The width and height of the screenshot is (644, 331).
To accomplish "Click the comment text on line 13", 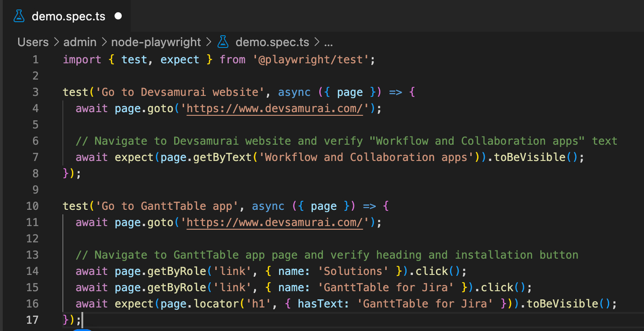I will (x=327, y=255).
